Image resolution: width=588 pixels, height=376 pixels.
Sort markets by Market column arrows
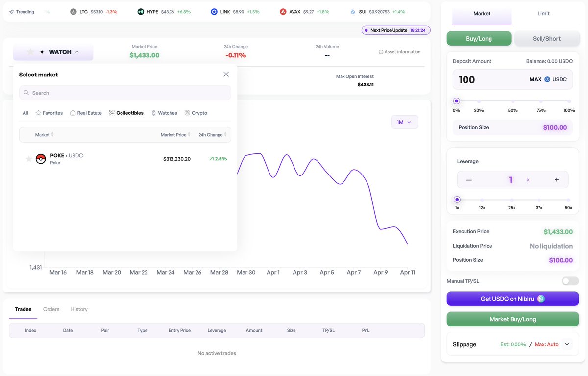(x=52, y=134)
